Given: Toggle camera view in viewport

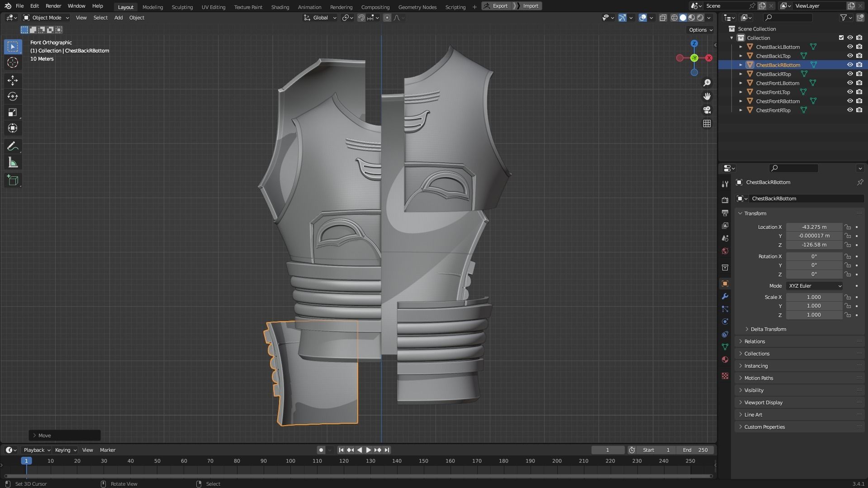Looking at the screenshot, I should [x=707, y=110].
